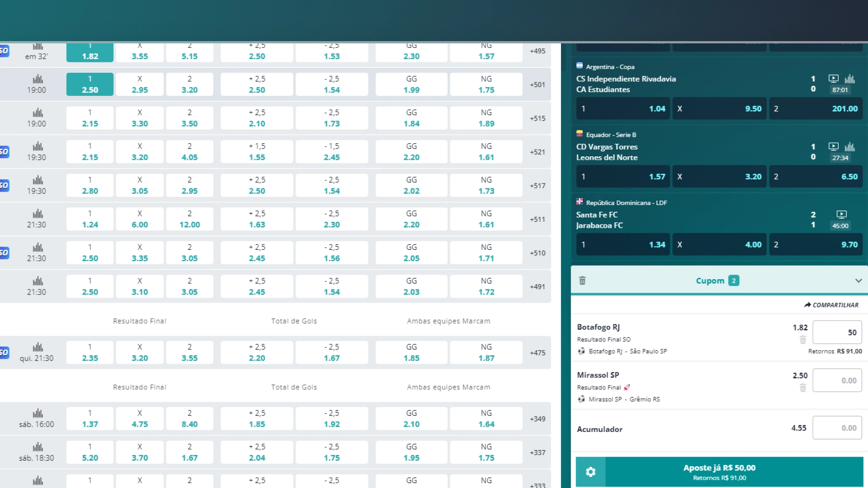Select away odds 12.00 for the 21:30 match
Screen dimensions: 868x488
click(189, 219)
